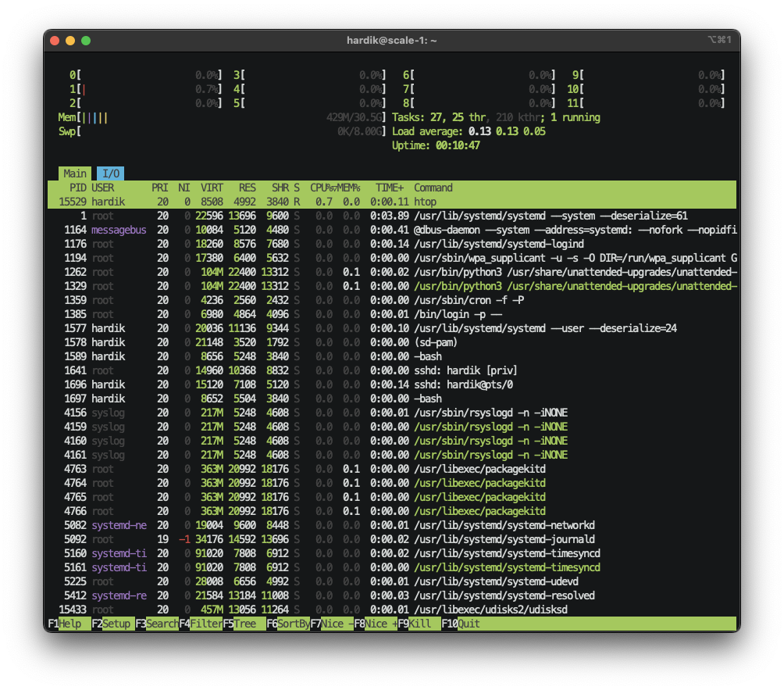Sort by the VIRT column header
This screenshot has width=784, height=690.
pyautogui.click(x=212, y=188)
